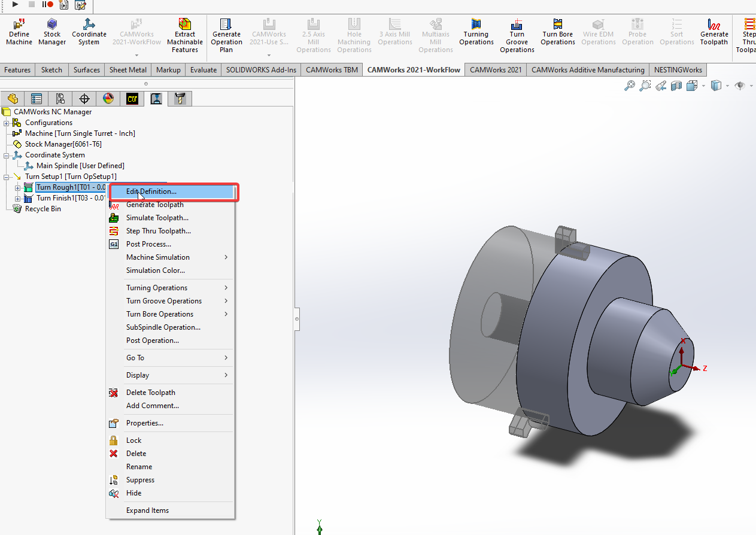Click Generate Toolpath in the ribbon
The height and width of the screenshot is (535, 756).
[x=714, y=32]
